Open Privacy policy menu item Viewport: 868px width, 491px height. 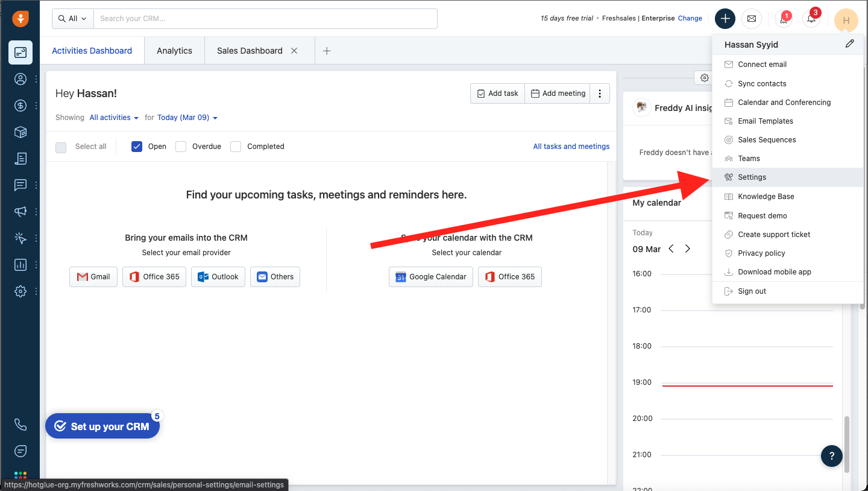coord(788,253)
